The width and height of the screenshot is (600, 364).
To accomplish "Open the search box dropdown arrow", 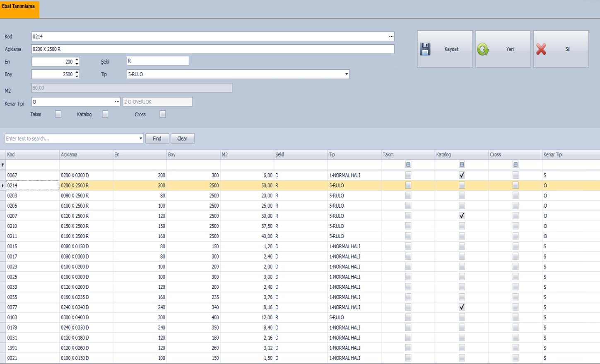I will point(140,139).
